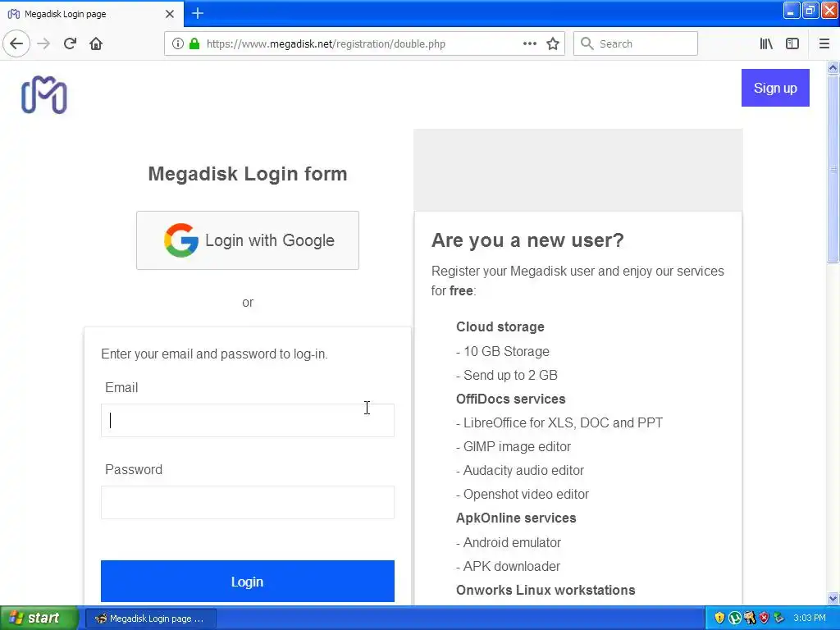Bookmark this page with the star icon

pos(553,43)
